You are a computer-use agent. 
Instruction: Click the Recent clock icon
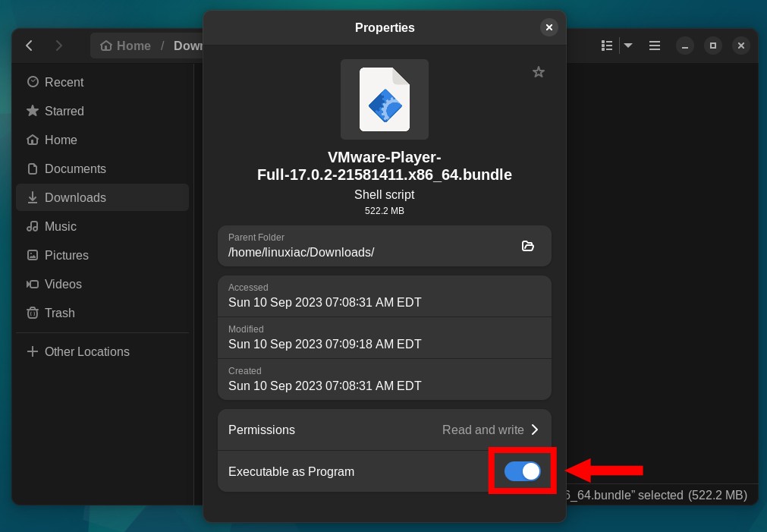point(33,82)
